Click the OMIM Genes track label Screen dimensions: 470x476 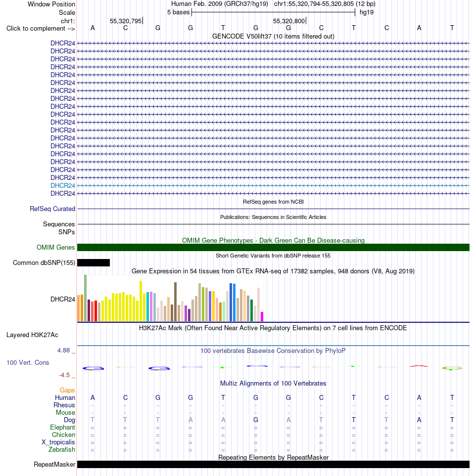click(x=55, y=248)
